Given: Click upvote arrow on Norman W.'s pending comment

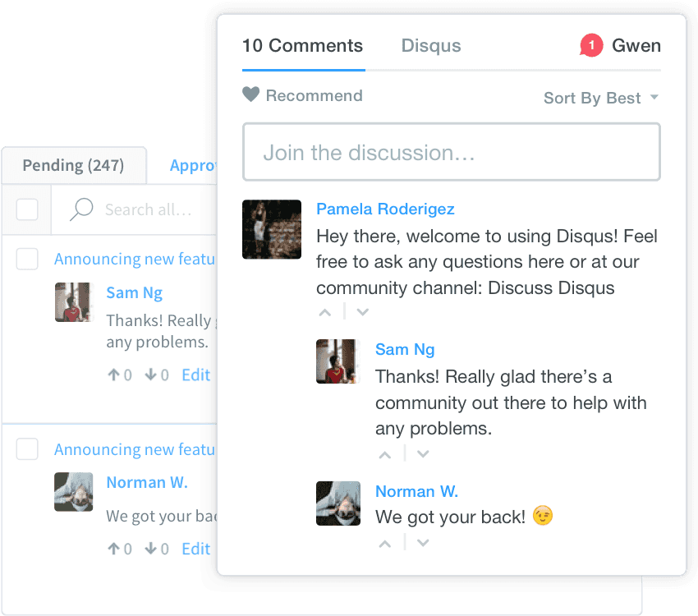Looking at the screenshot, I should [114, 549].
